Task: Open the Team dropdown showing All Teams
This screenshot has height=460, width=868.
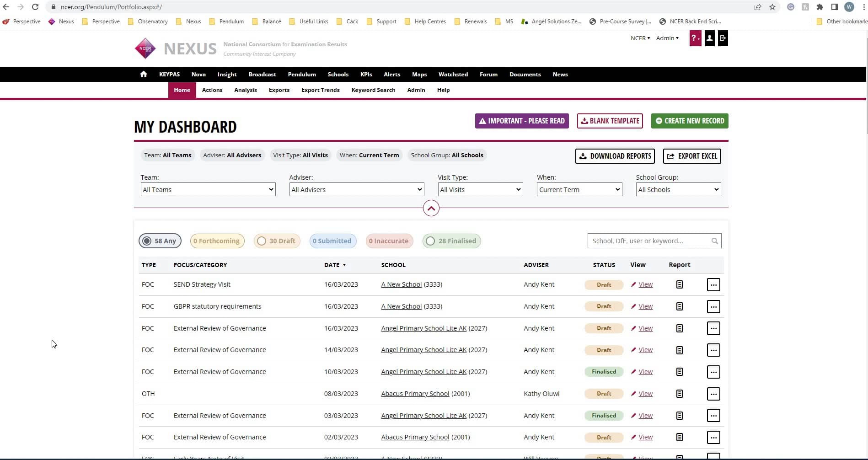Action: (x=208, y=190)
